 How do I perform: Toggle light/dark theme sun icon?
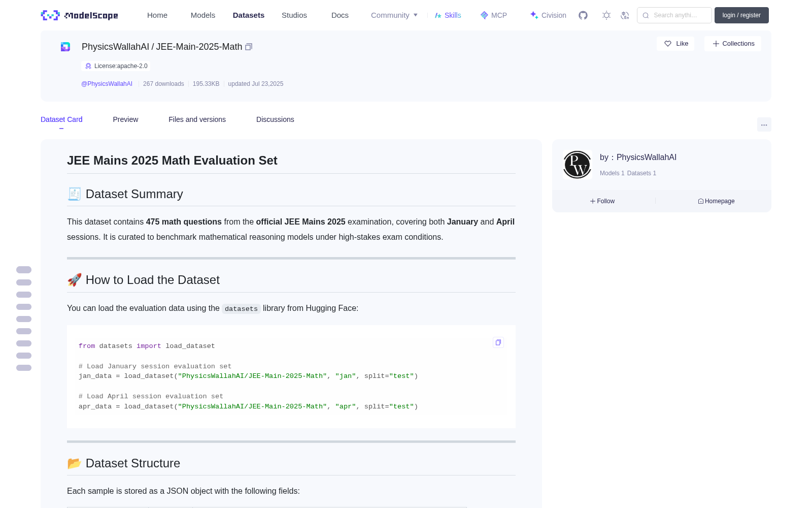tap(606, 15)
